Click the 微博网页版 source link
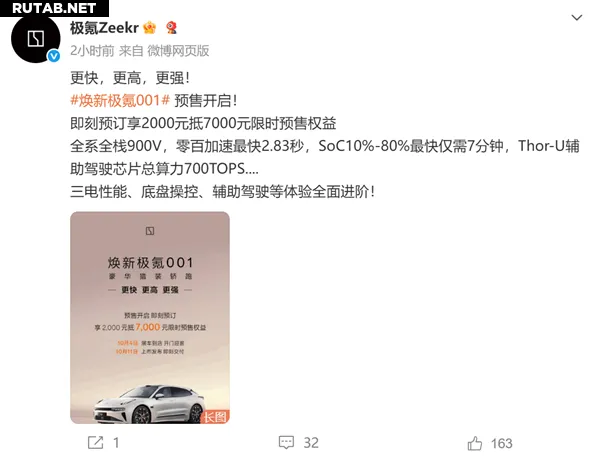600x461 pixels. pos(178,50)
